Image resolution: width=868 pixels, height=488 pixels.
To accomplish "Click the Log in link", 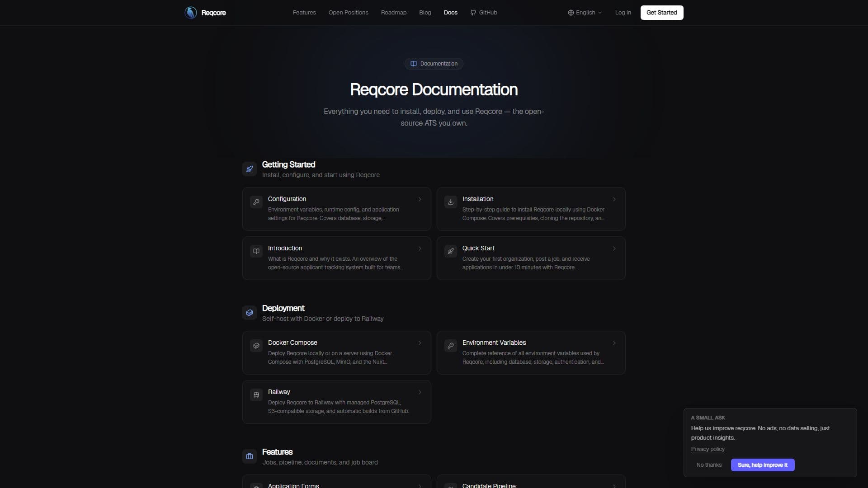I will pyautogui.click(x=623, y=13).
